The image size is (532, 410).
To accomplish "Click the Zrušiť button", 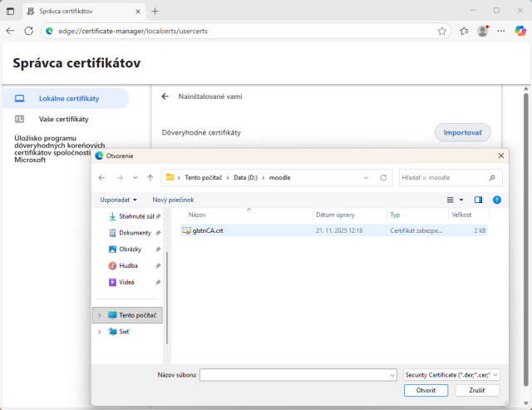I will (477, 390).
